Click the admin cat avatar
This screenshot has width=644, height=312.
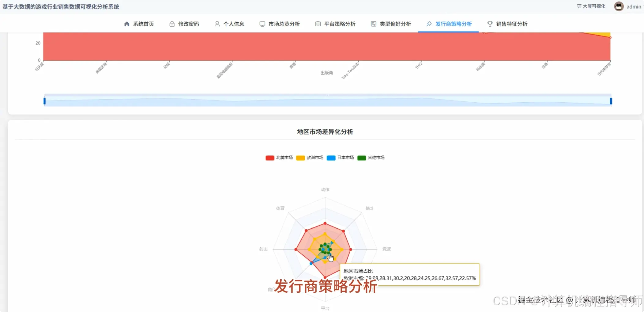(x=619, y=6)
